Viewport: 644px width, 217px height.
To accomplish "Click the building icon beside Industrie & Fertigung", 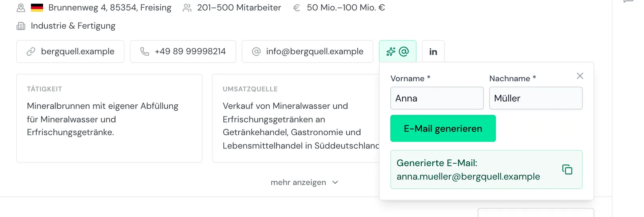I will 21,26.
